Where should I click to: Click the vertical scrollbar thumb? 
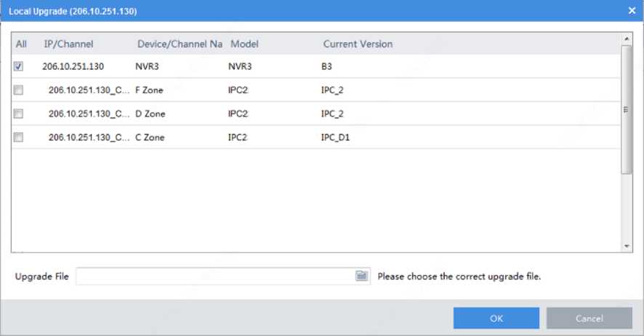pyautogui.click(x=627, y=109)
